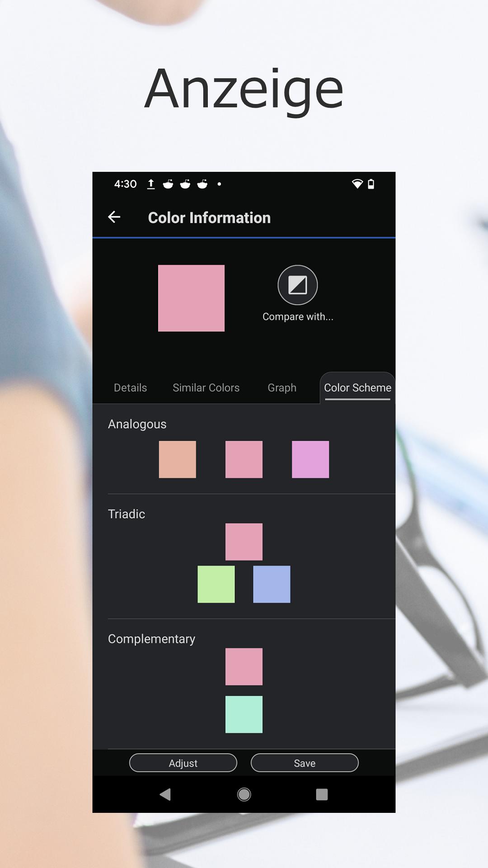Tap the upload icon in status bar
488x868 pixels.
point(151,184)
